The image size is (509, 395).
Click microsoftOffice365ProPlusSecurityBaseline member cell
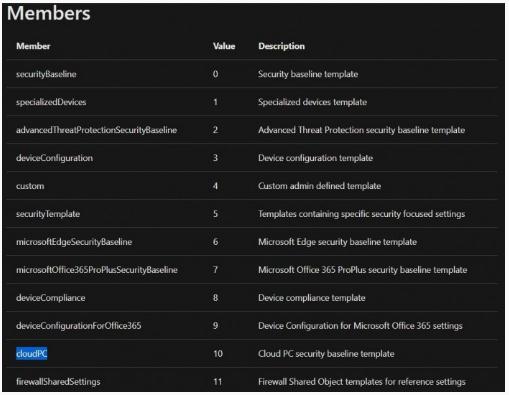pyautogui.click(x=97, y=270)
